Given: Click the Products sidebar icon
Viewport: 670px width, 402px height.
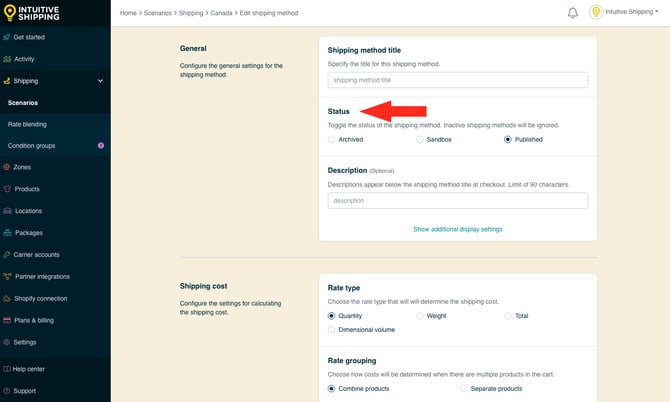Looking at the screenshot, I should [x=7, y=189].
